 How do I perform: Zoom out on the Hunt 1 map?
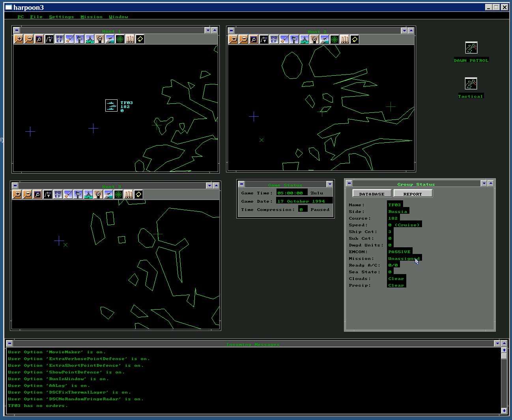click(x=29, y=39)
